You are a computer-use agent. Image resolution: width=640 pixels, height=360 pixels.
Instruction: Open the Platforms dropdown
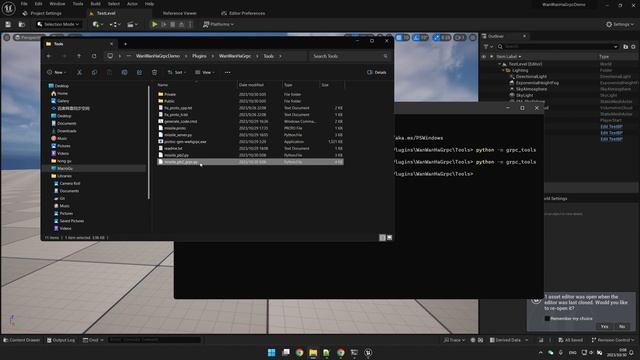point(218,24)
